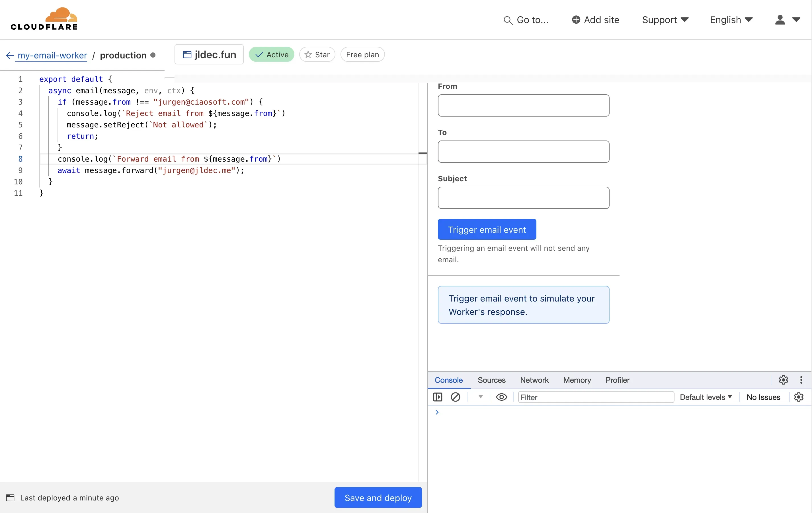
Task: Click inside the Subject input field
Action: tap(523, 198)
